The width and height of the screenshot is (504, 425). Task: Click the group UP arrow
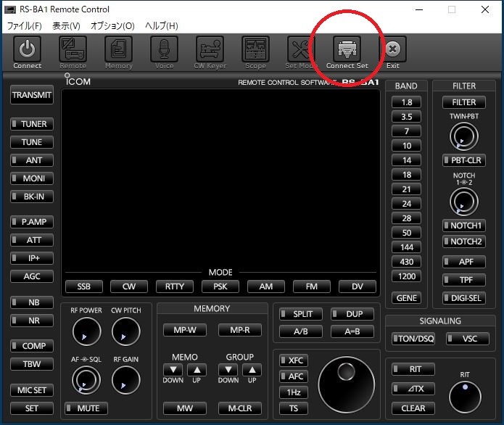[x=252, y=370]
